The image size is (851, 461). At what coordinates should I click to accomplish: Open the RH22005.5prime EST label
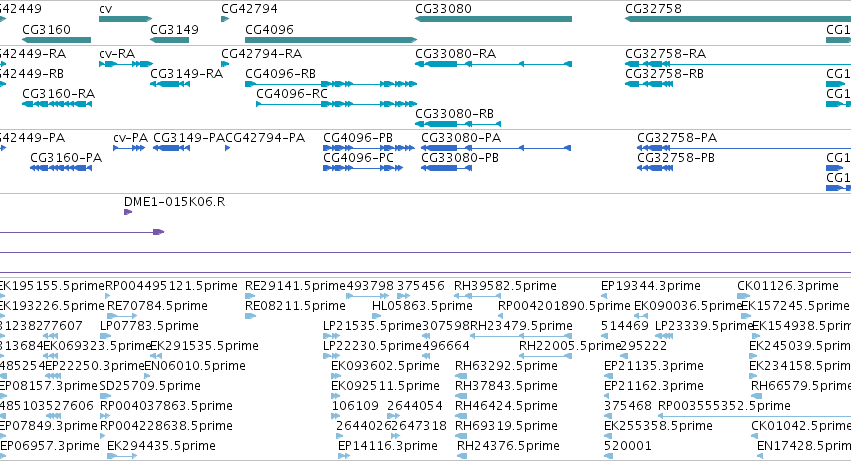coord(570,346)
